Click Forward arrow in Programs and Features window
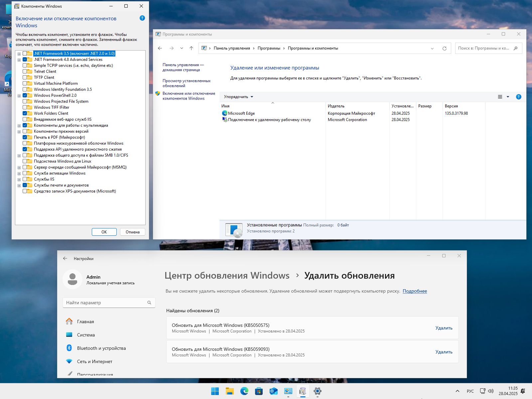 (172, 48)
